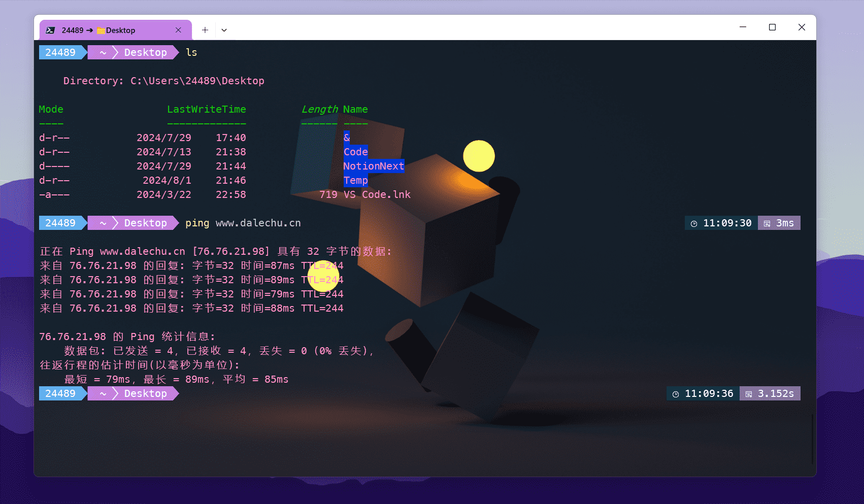Click the folder icon in tab title
Image resolution: width=864 pixels, height=504 pixels.
click(x=101, y=30)
